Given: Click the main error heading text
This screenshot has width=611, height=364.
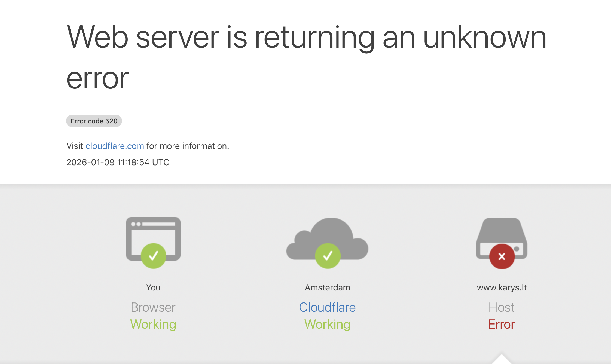Looking at the screenshot, I should 306,57.
